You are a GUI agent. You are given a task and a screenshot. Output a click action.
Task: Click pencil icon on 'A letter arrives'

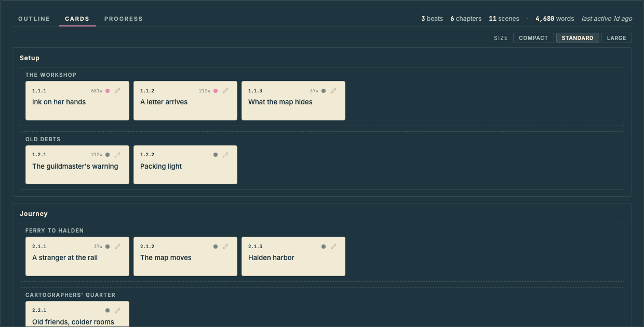coord(226,90)
